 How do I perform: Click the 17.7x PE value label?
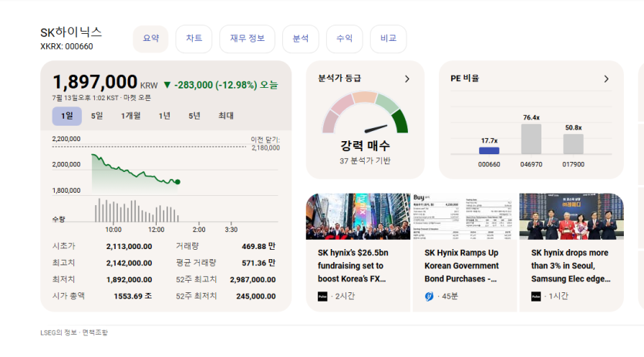click(489, 140)
